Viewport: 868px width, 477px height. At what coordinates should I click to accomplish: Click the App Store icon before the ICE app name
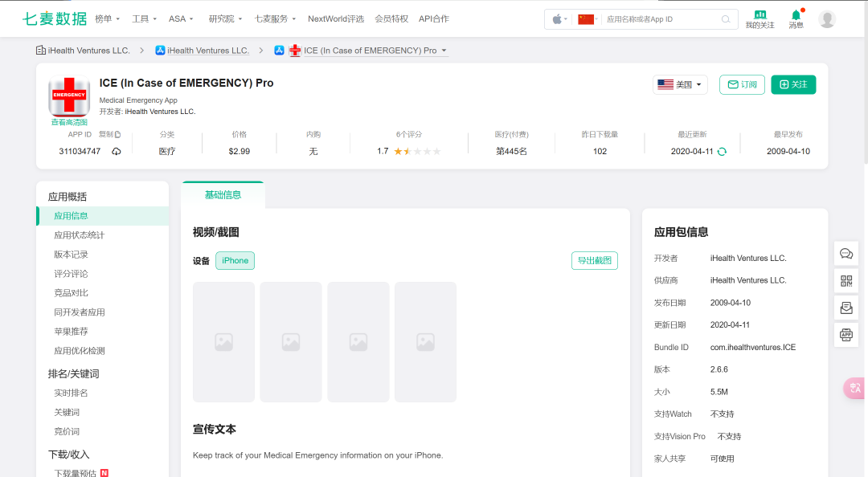click(280, 51)
